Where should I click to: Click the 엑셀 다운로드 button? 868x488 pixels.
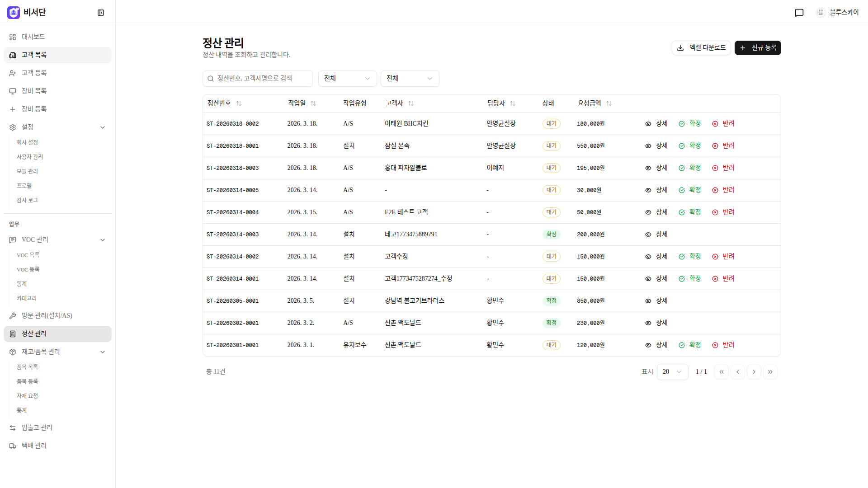coord(701,48)
